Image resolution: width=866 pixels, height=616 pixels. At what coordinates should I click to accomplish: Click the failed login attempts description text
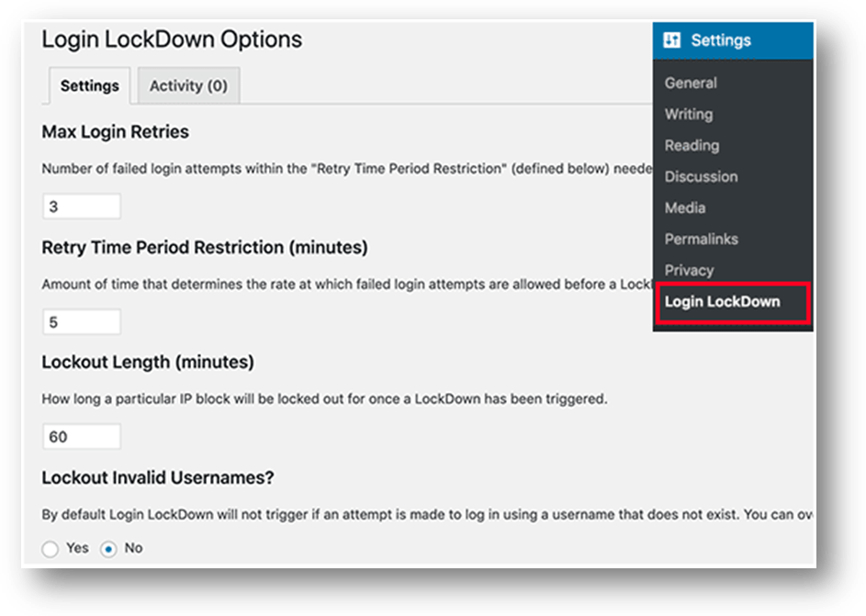(347, 168)
